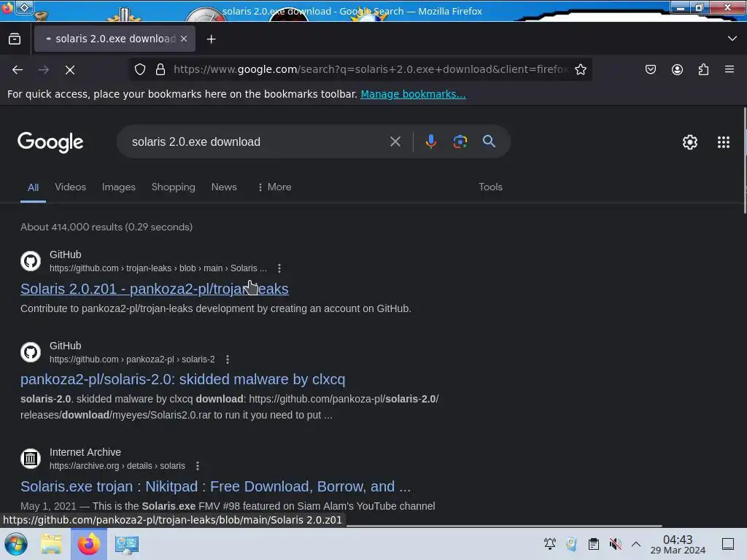This screenshot has height=560, width=747.
Task: Save page to Pocket
Action: pos(650,69)
